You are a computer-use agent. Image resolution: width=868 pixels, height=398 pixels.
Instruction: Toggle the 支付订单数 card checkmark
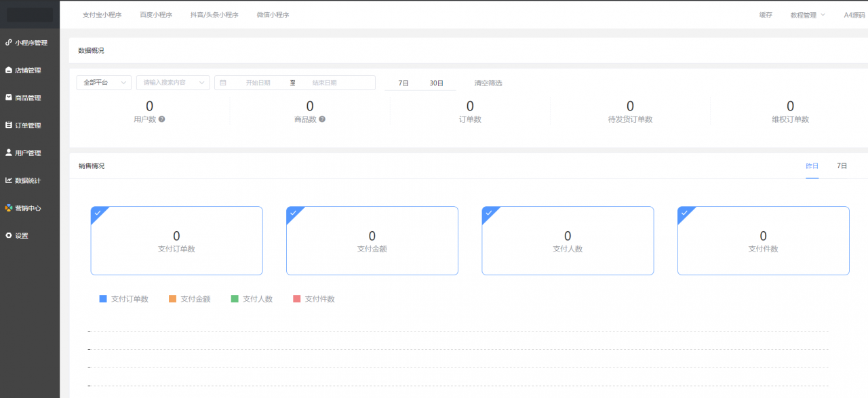[98, 213]
